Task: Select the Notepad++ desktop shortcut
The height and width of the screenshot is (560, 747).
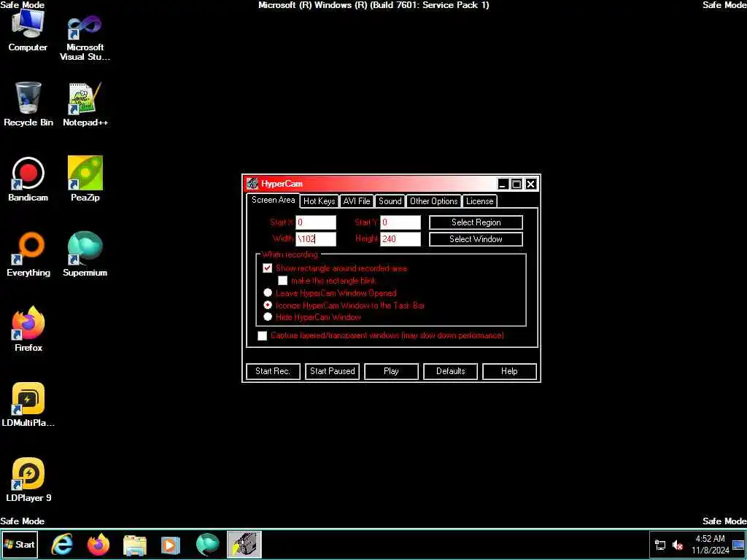Action: click(x=85, y=104)
